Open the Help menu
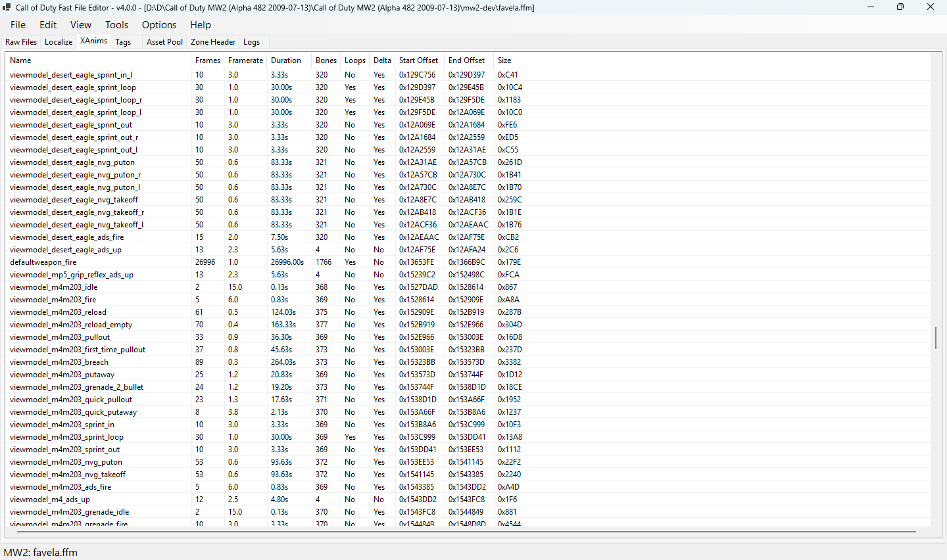Screen dimensions: 947x560 pyautogui.click(x=201, y=25)
